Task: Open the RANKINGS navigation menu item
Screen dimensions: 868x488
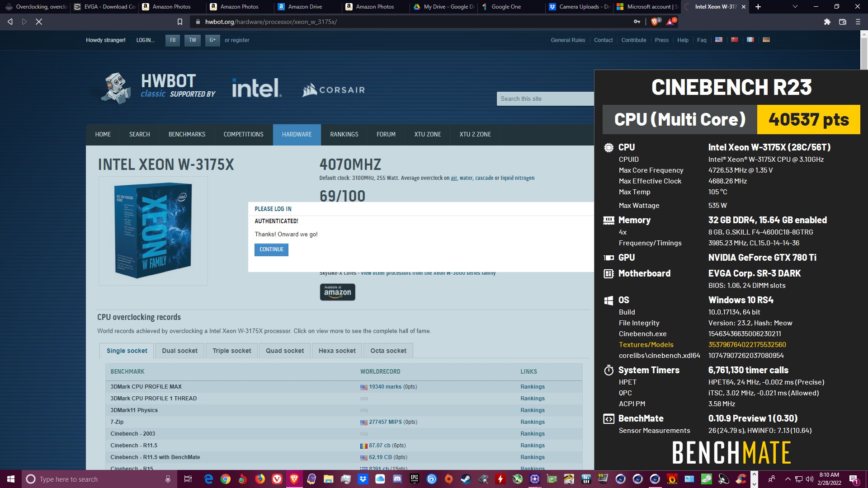Action: (344, 135)
